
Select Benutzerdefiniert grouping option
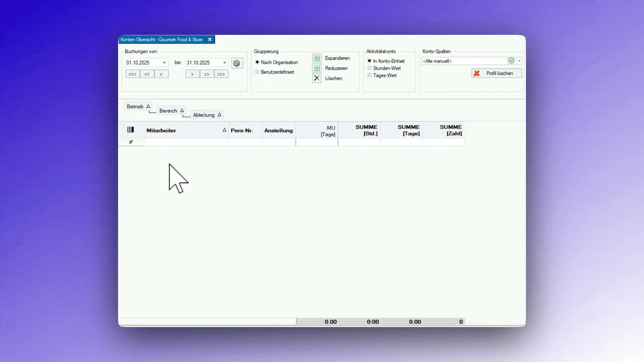point(257,72)
